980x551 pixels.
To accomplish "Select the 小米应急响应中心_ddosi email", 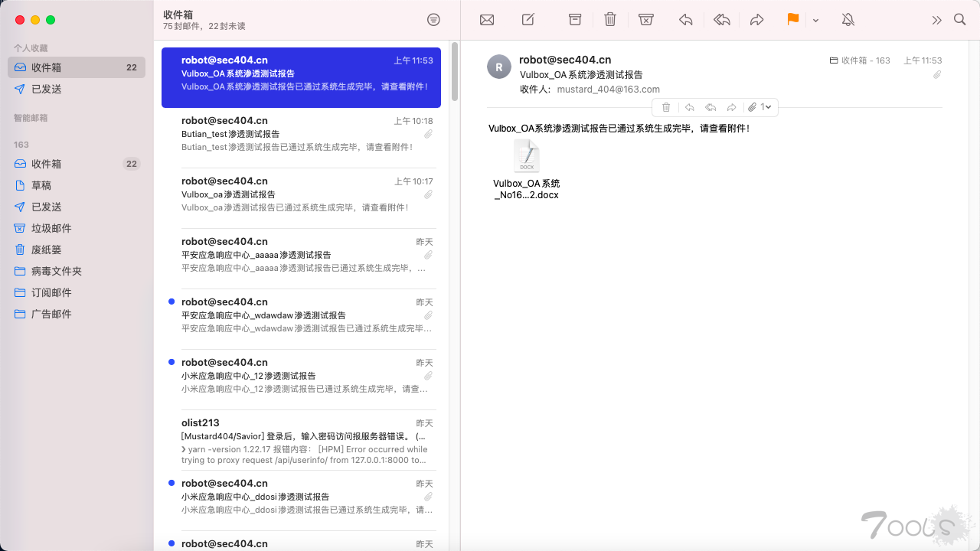I will click(301, 500).
